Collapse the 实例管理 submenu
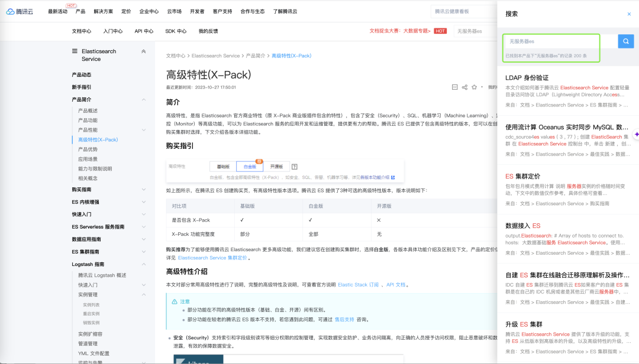 [x=144, y=295]
